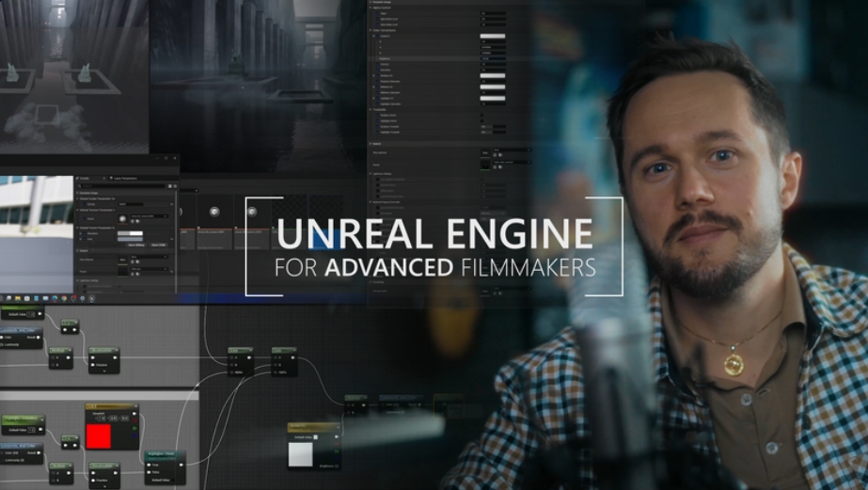Click the Save Child button
The image size is (868, 490).
[x=158, y=245]
